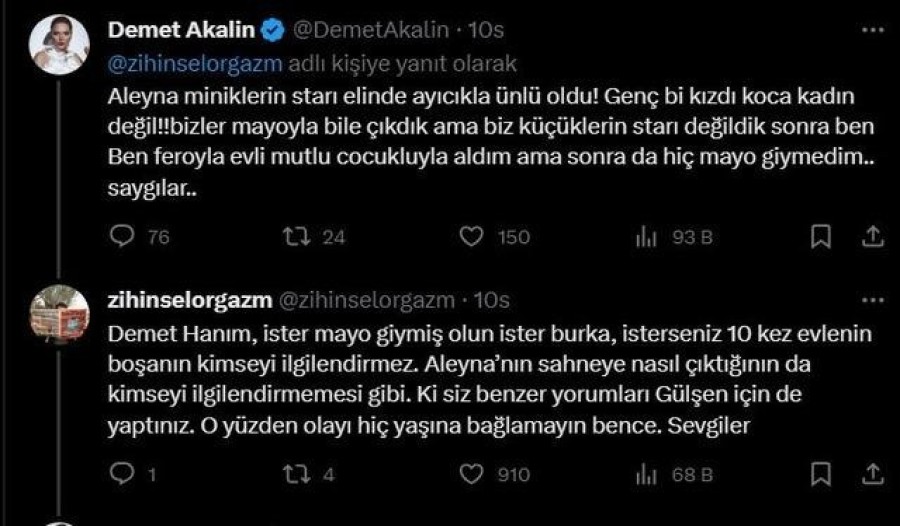900x526 pixels.
Task: View analytics of Demet Akalin's tweet
Action: click(x=646, y=237)
